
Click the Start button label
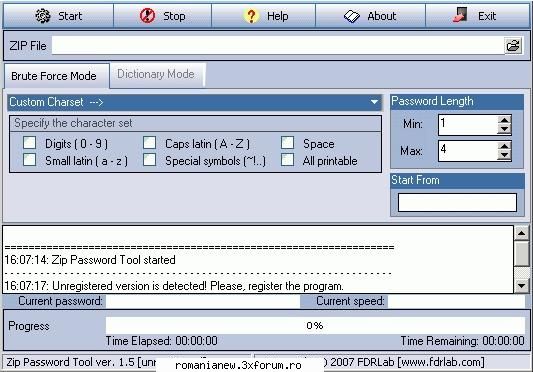[70, 16]
